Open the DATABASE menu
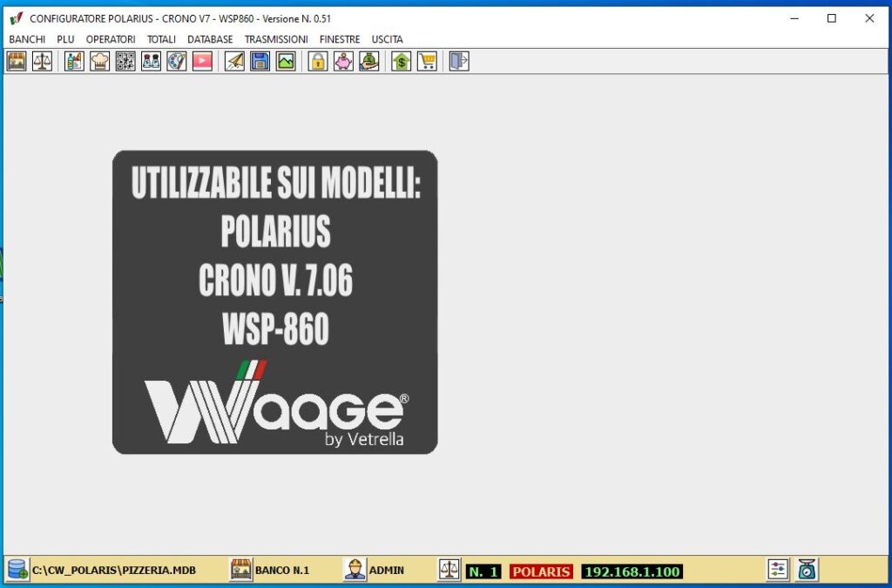Screen dimensions: 892x588 coord(210,39)
